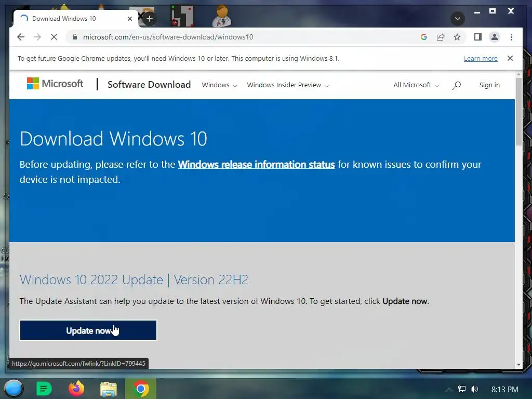Open the tab search dropdown arrow
Image resolution: width=532 pixels, height=399 pixels.
click(x=457, y=18)
